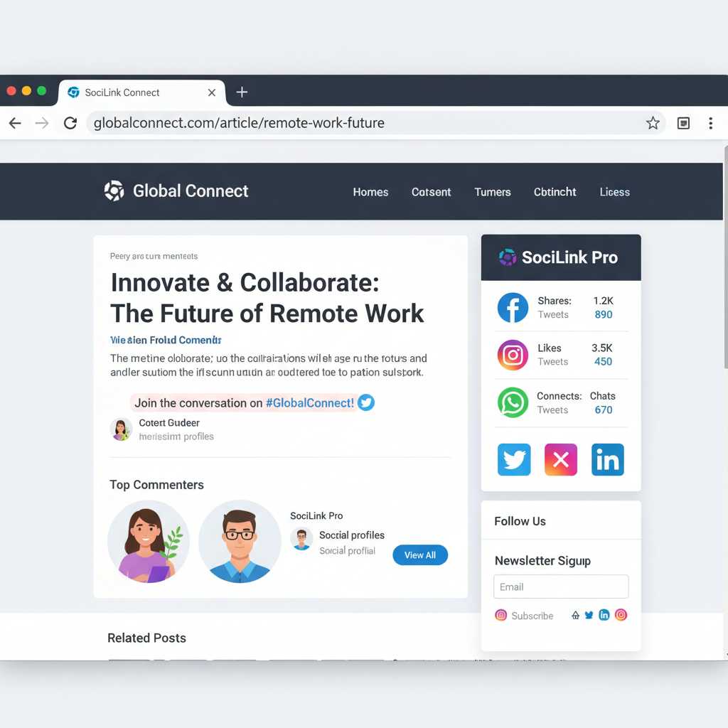Click the large LinkedIn share button
Screen dimensions: 728x728
[x=608, y=460]
